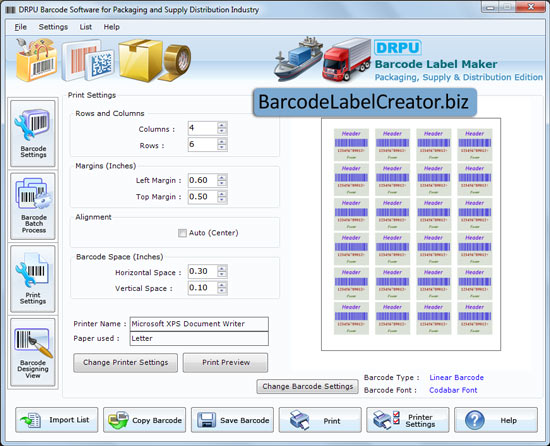Click the Horizontal Space value field
550x446 pixels.
[x=203, y=271]
